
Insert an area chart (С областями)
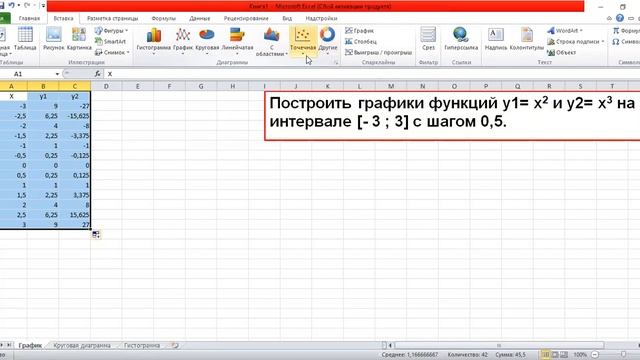click(271, 42)
